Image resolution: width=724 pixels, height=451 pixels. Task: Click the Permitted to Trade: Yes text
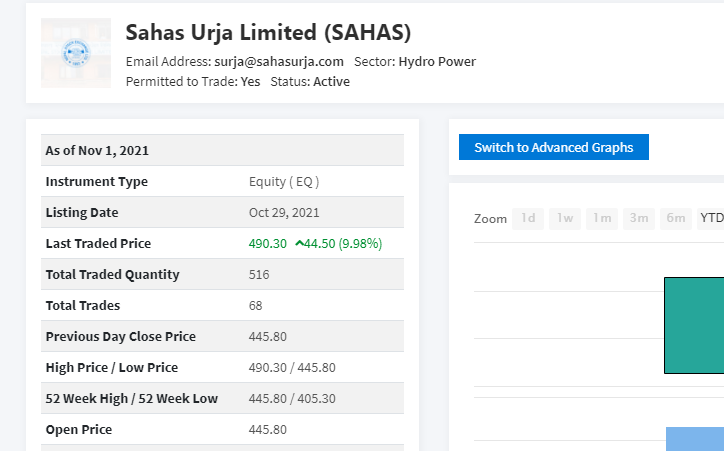[x=193, y=81]
